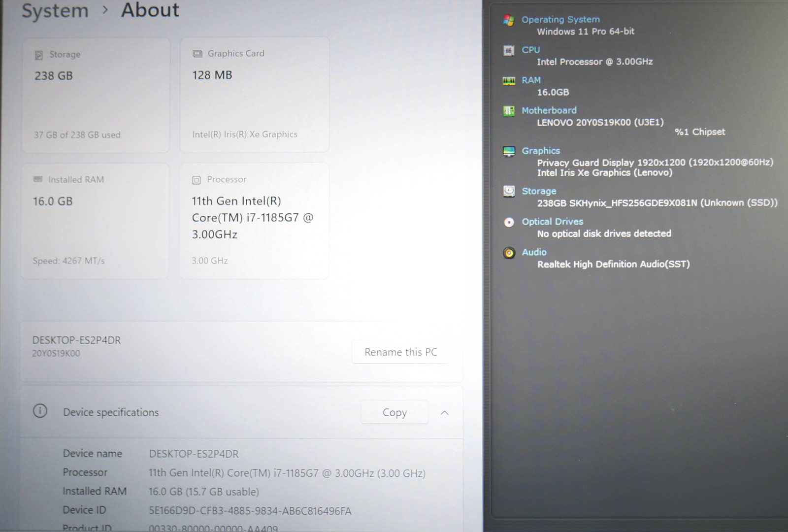Click the Storage drive icon in Speccy
Viewport: 788px width, 532px height.
pos(509,191)
